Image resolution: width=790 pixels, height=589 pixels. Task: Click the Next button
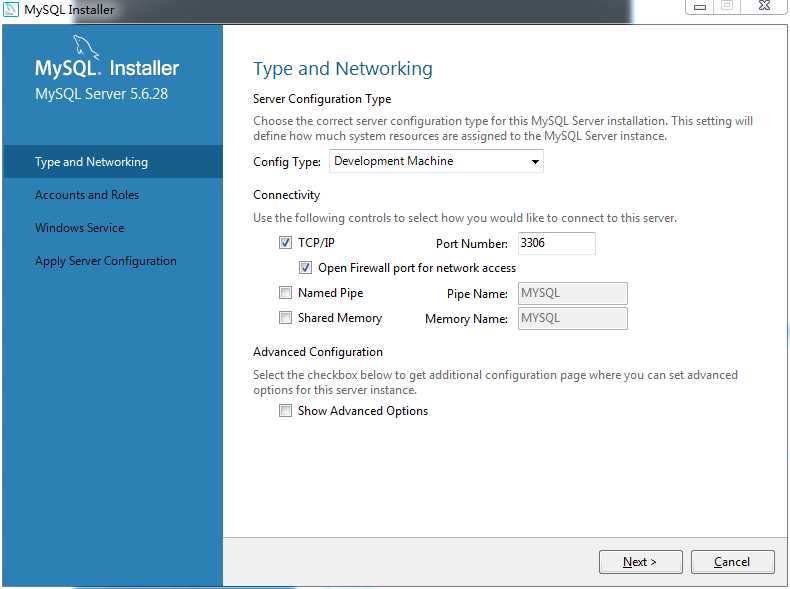(640, 562)
